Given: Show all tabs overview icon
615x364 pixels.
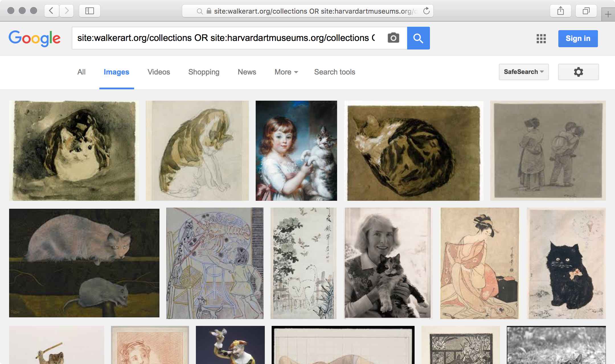Looking at the screenshot, I should point(586,11).
